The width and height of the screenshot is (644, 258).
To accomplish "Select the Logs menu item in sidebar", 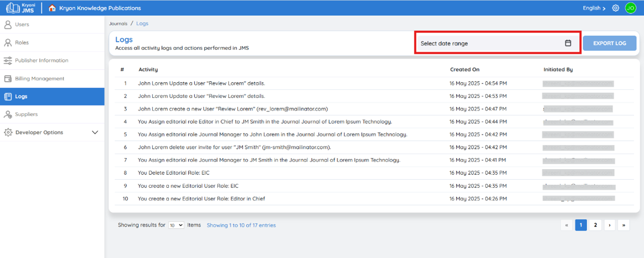I will coord(52,96).
